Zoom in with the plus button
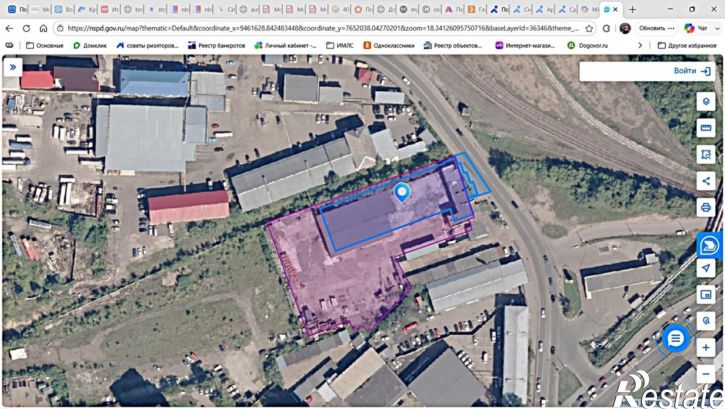The image size is (725, 409). [x=706, y=347]
